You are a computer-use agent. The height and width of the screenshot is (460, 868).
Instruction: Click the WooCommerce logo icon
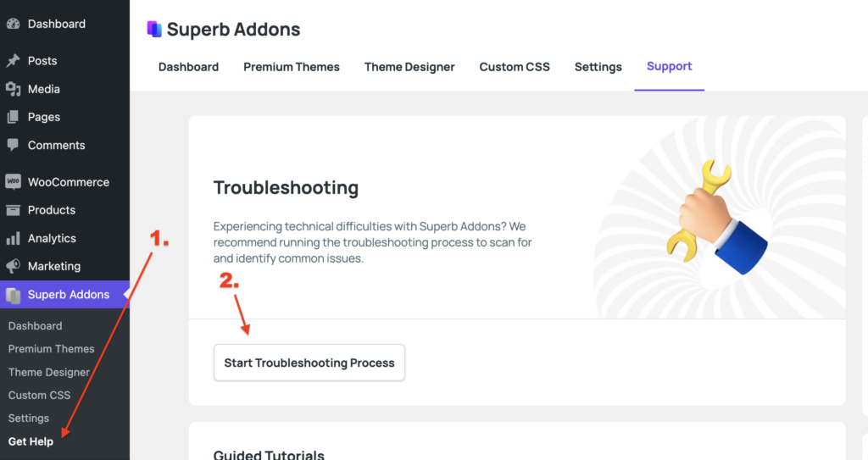coord(13,181)
